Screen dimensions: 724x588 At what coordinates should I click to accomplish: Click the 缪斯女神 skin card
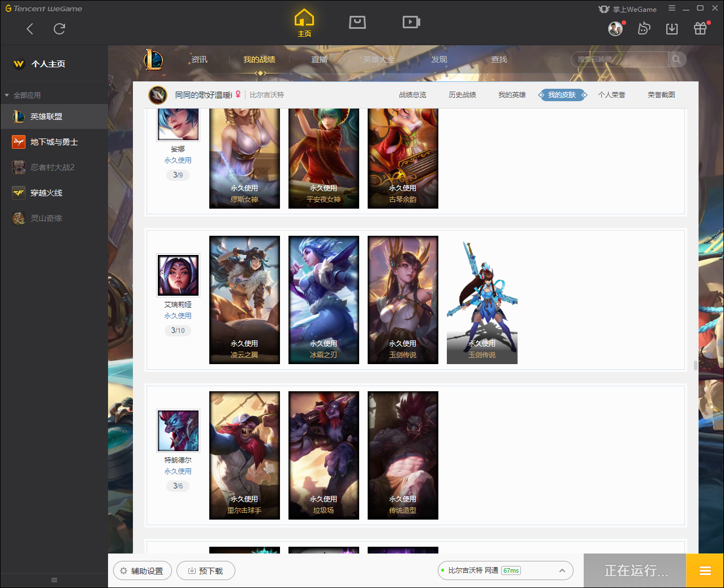click(244, 158)
